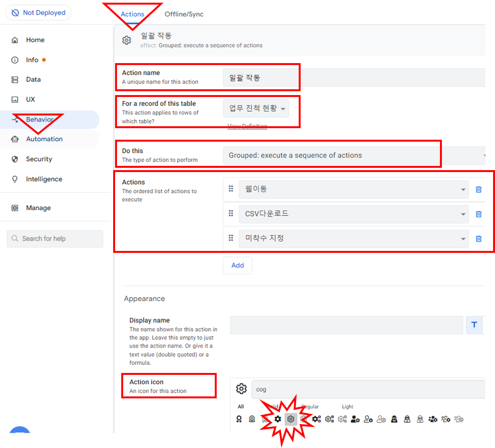Screen dimensions: 495x448
Task: Choose the light multiple cogs icon
Action: pos(342,419)
